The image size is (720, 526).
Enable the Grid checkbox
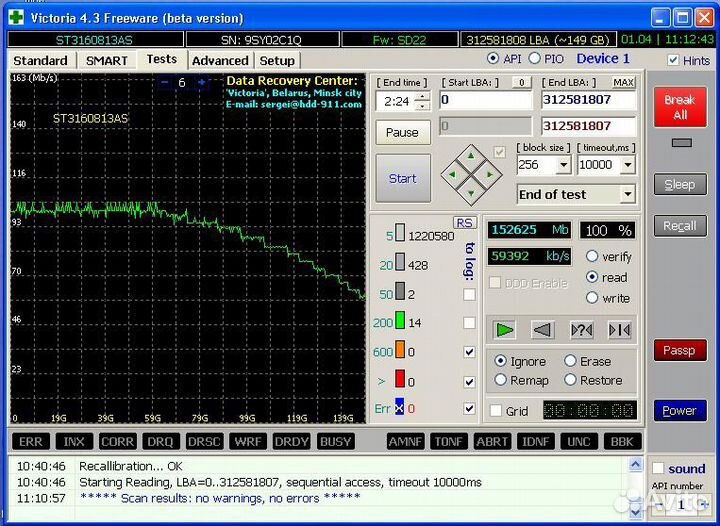pyautogui.click(x=496, y=411)
